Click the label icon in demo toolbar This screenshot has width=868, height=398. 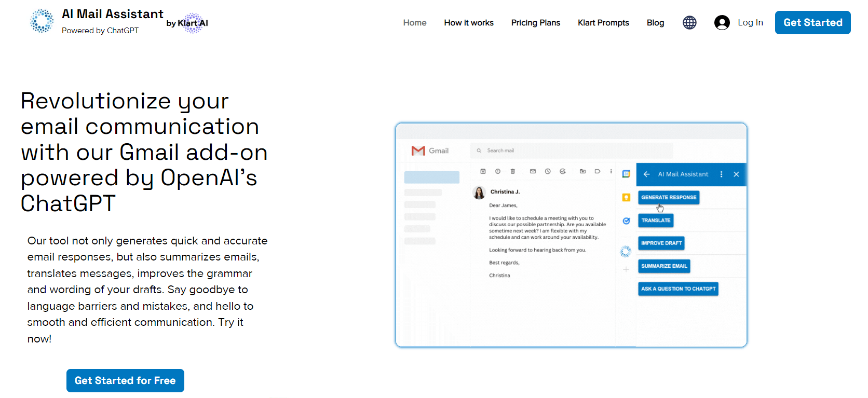click(598, 171)
